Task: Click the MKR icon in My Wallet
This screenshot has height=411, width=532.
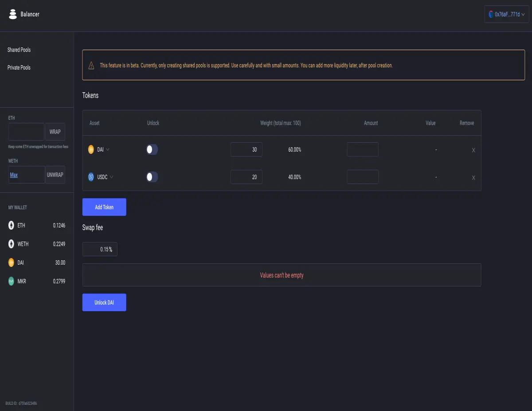Action: 11,281
